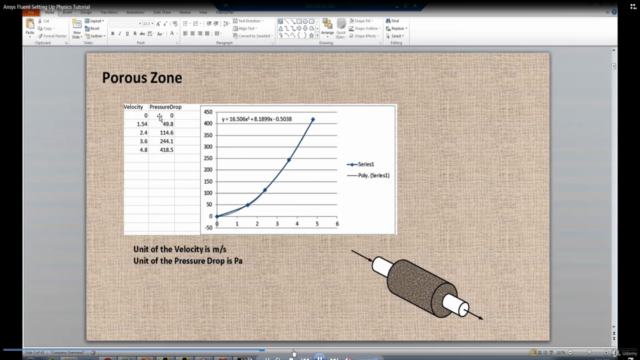Click the 'Porous Zone' slide title
The width and height of the screenshot is (640, 360).
click(142, 78)
